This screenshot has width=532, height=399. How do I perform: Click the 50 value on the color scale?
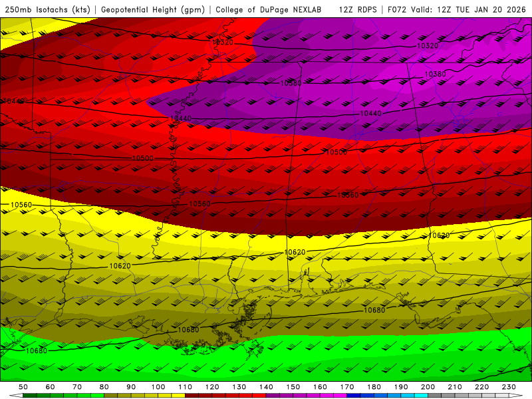[23, 387]
